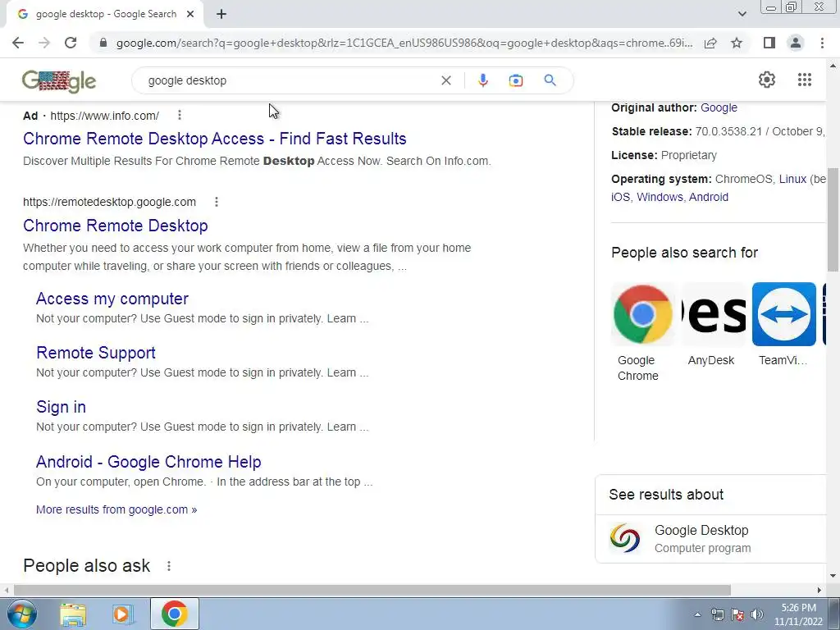Click the https://remotedesktop.google.com URL text
This screenshot has height=630, width=840.
[x=109, y=202]
